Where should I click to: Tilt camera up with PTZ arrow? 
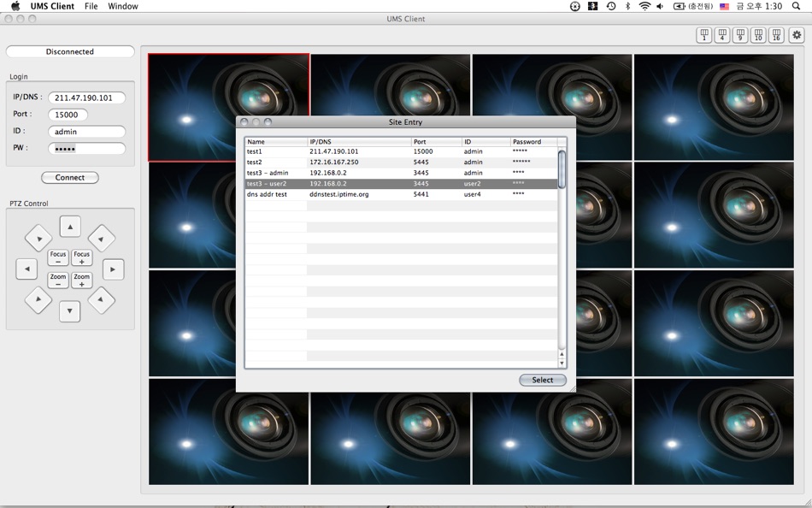point(70,227)
